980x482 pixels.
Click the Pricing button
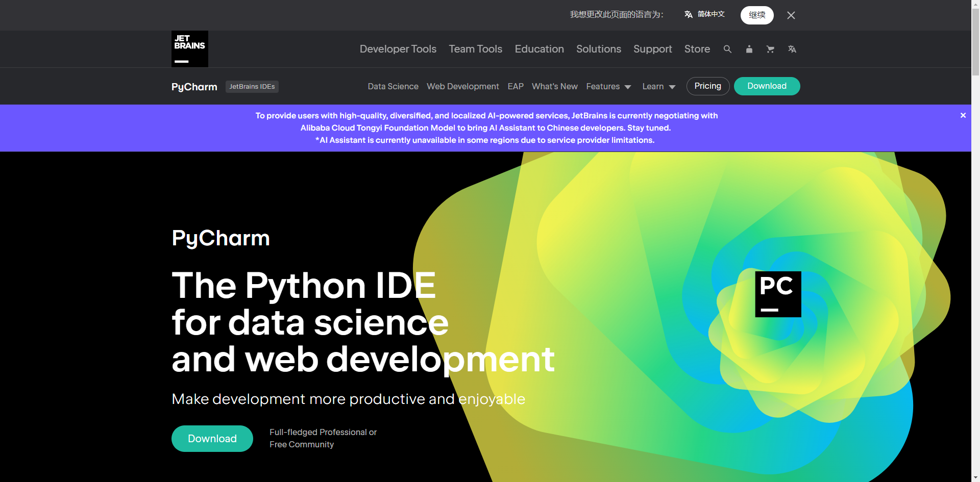pos(708,86)
